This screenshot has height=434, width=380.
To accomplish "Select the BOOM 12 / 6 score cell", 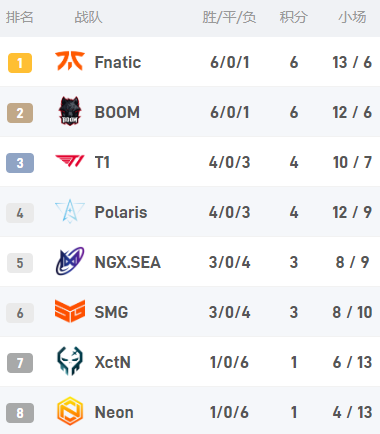I will click(x=352, y=112).
